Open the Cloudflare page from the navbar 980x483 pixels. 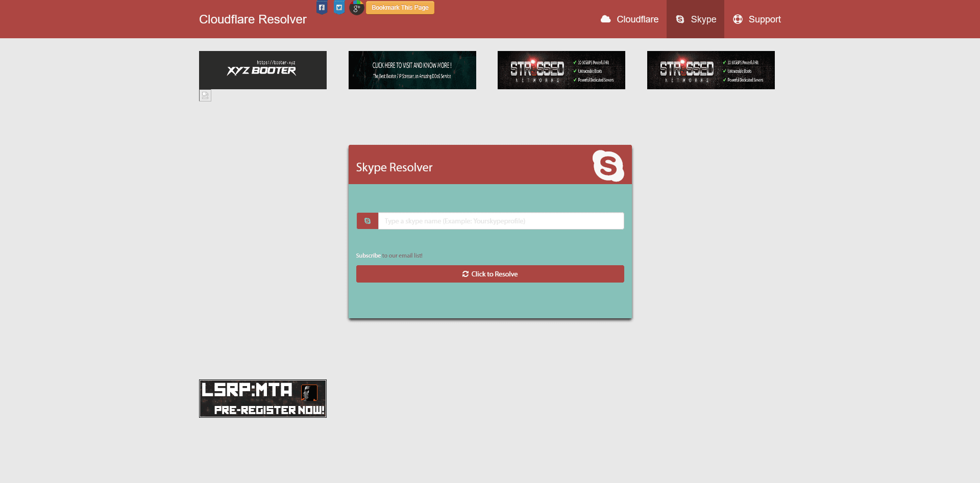coord(629,19)
